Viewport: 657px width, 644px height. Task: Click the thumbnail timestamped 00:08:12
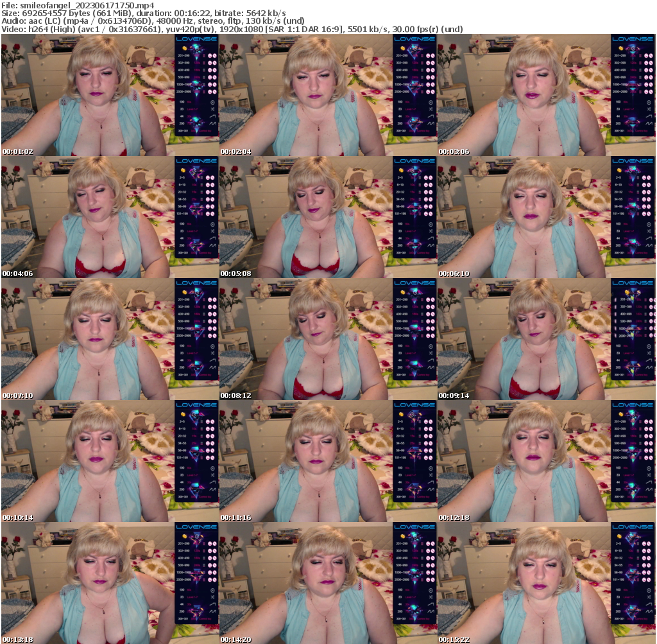click(328, 339)
